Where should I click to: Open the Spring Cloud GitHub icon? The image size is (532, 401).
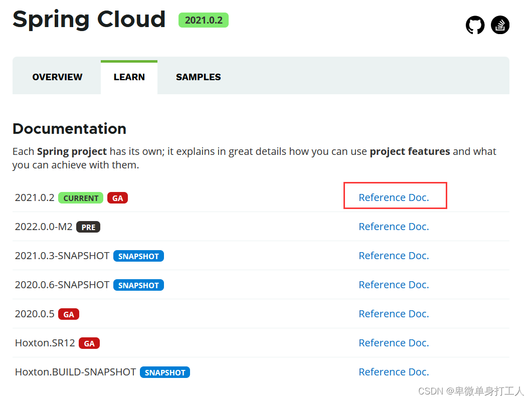click(475, 25)
